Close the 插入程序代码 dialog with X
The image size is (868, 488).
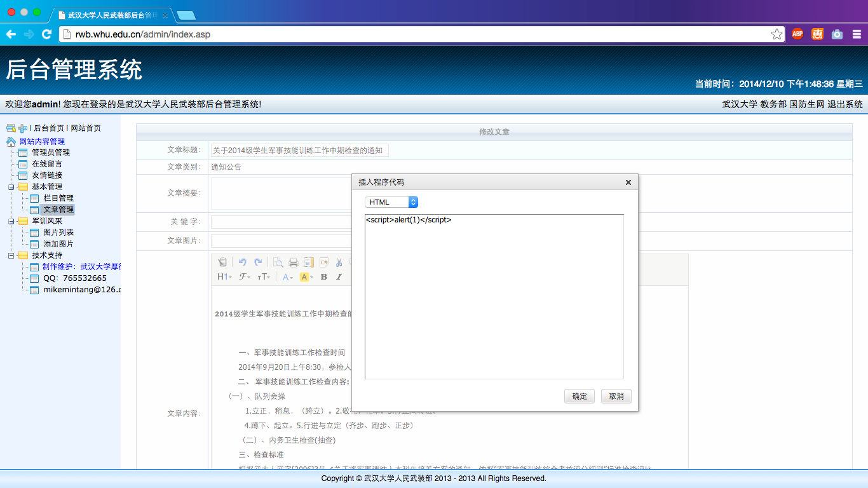click(628, 182)
